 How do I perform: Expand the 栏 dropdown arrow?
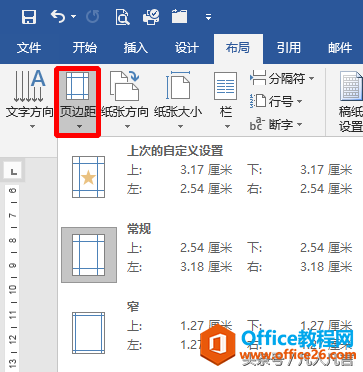pyautogui.click(x=228, y=127)
